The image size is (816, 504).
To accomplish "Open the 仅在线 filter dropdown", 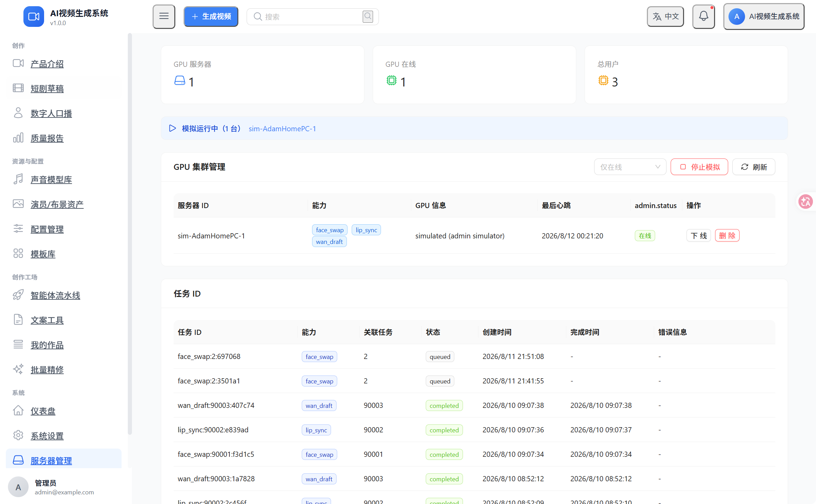I will coord(630,167).
